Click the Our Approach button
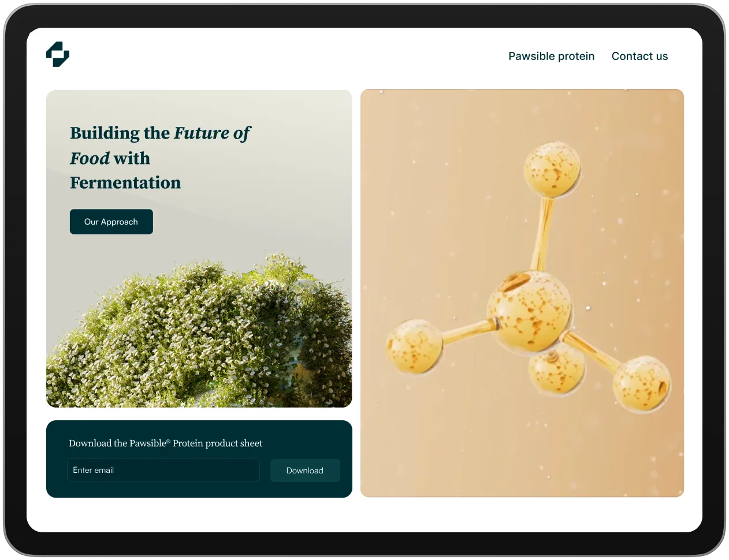This screenshot has height=560, width=729. [111, 222]
